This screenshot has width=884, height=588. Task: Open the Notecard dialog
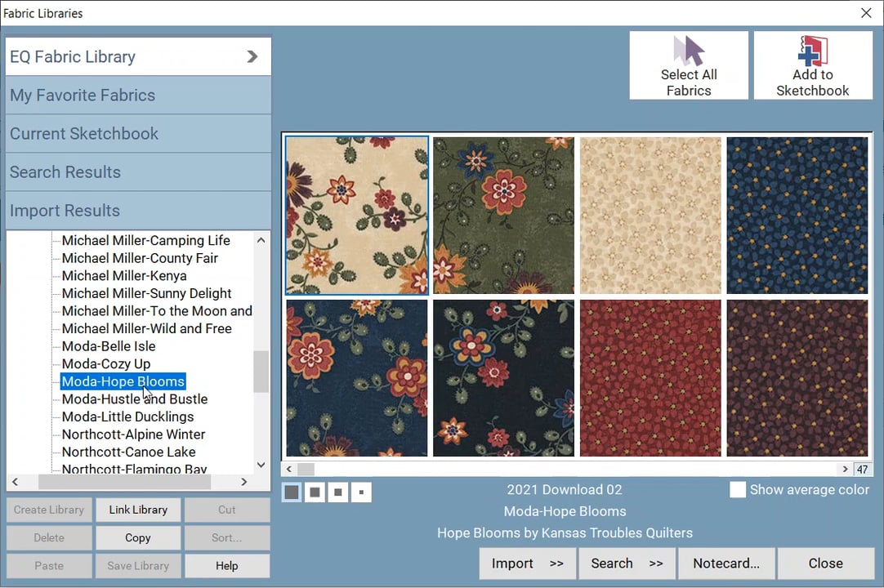click(726, 563)
